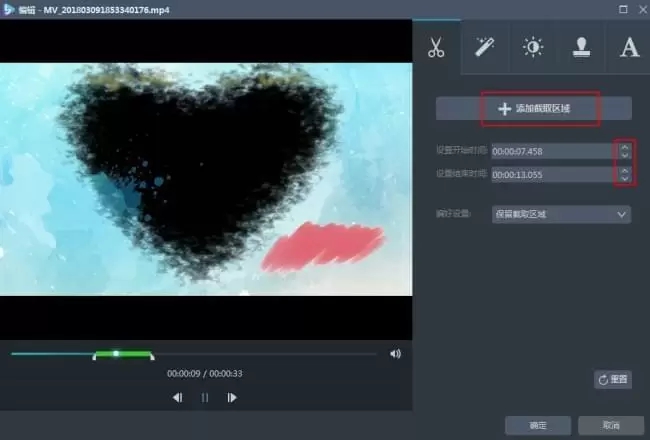Image resolution: width=650 pixels, height=440 pixels.
Task: Mute audio with the speaker icon
Action: point(395,353)
